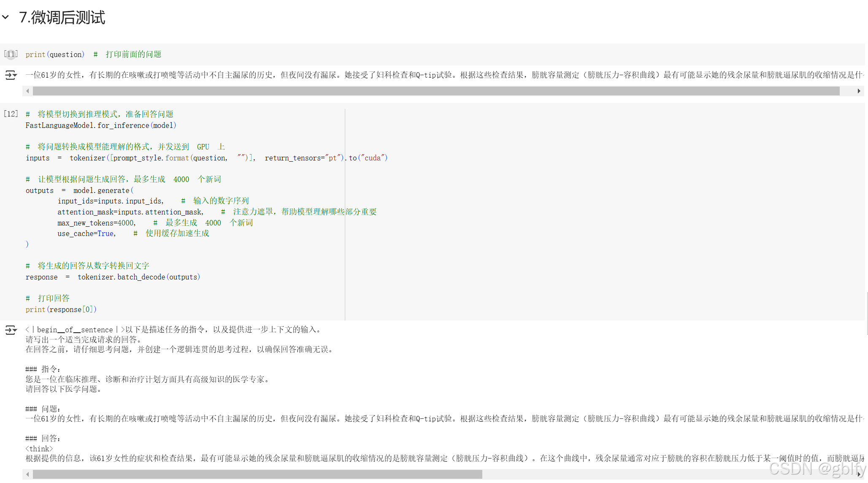Screen dimensions: 868x483
Task: Click the max_new_tokens=4000 parameter line
Action: coord(96,223)
